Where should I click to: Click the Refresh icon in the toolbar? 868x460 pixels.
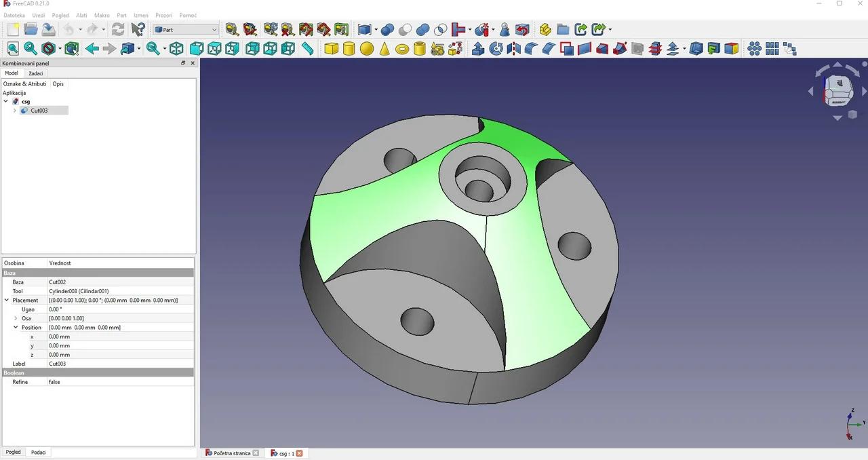pos(117,29)
